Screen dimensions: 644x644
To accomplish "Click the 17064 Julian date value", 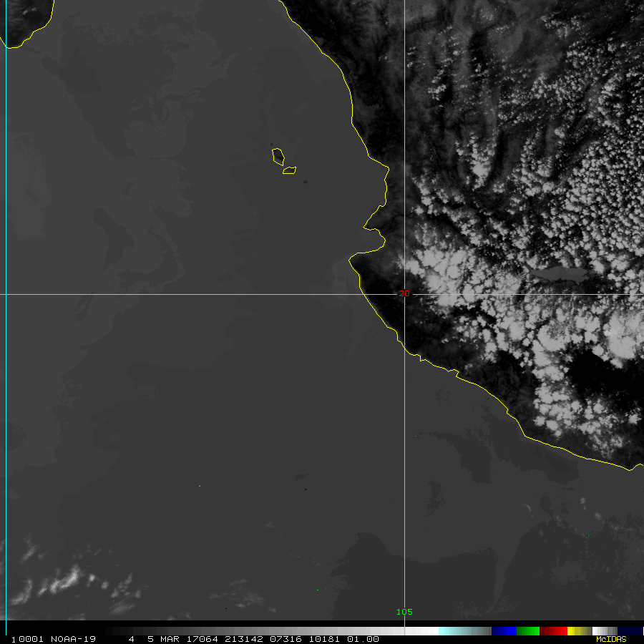I will click(x=202, y=639).
